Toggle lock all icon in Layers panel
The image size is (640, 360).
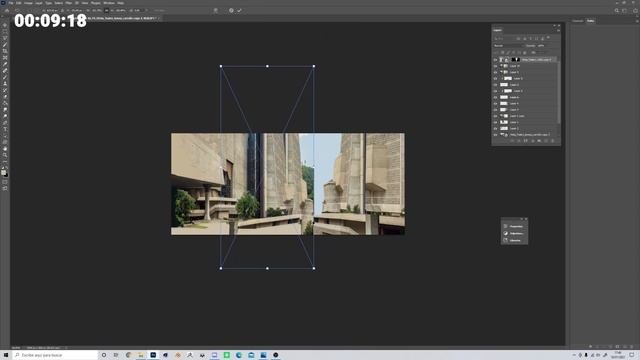525,52
